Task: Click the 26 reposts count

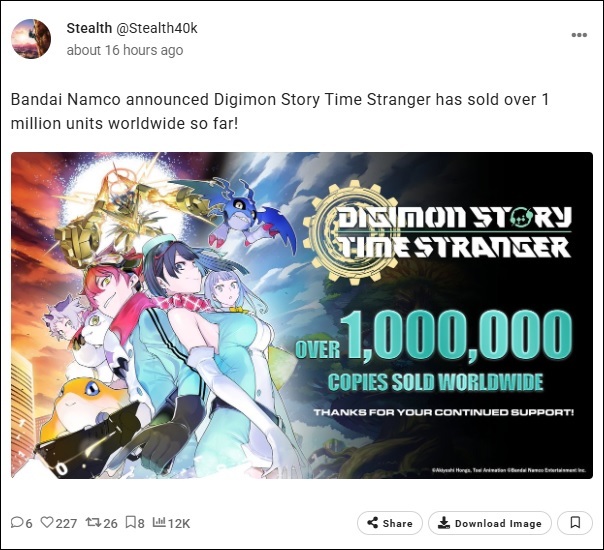Action: [110, 523]
